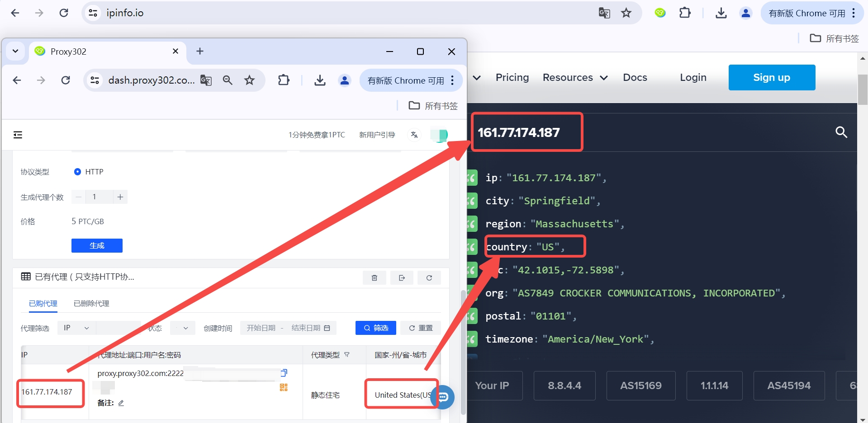Click the Sign up button on ipinfo

[x=772, y=77]
